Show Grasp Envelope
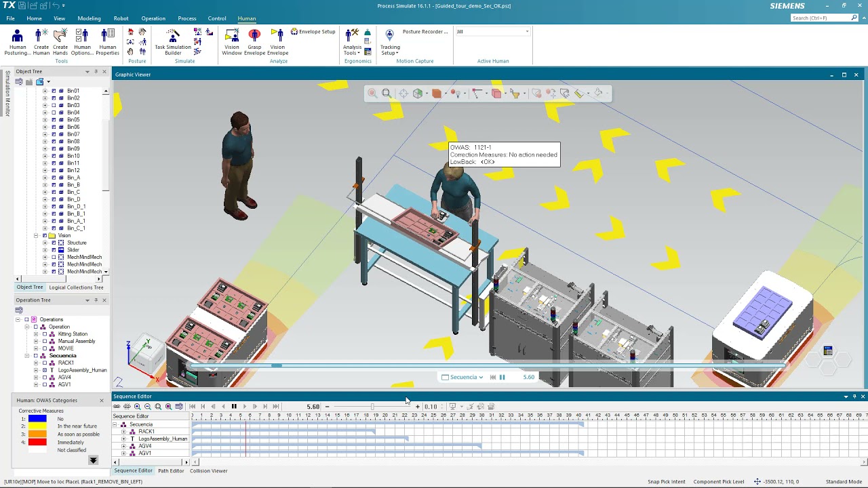This screenshot has width=868, height=488. point(254,42)
